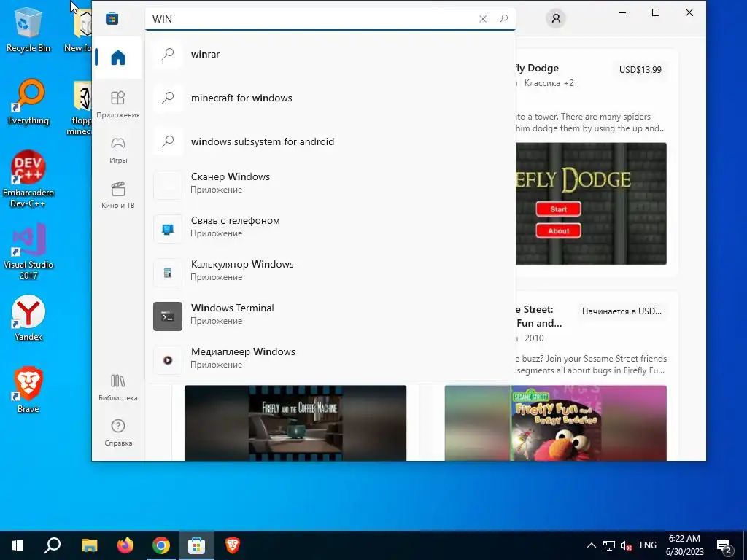Click the taskbar search magnifier

[53, 545]
